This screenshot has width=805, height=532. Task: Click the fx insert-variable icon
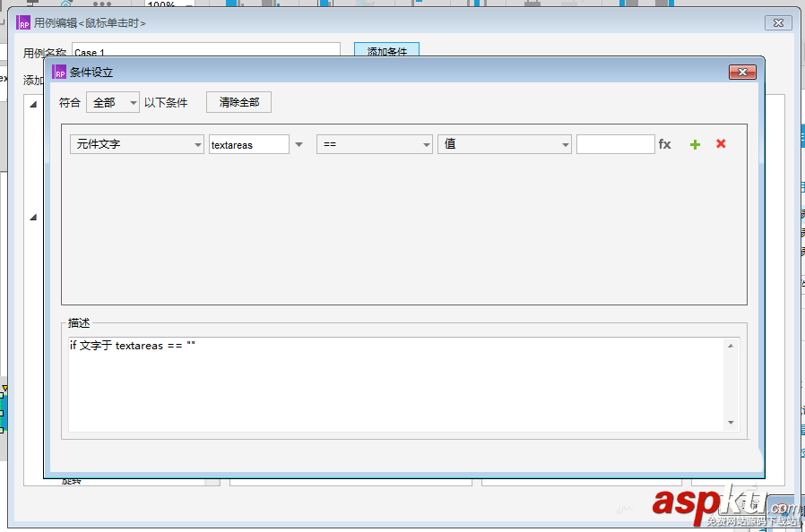667,143
